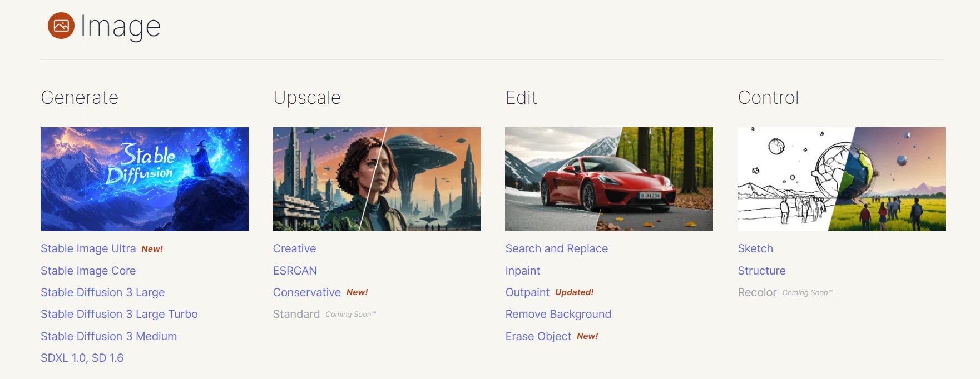Click the orange Image section icon
Viewport: 980px width, 379px height.
click(61, 26)
